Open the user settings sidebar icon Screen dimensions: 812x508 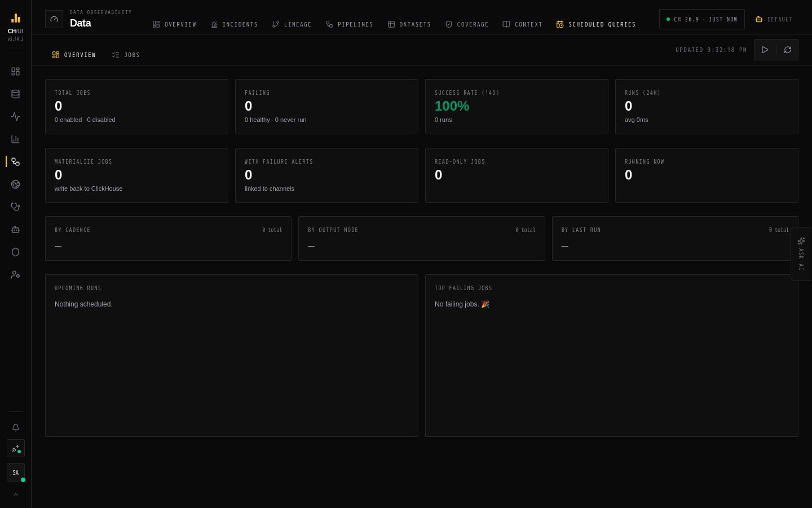[15, 275]
